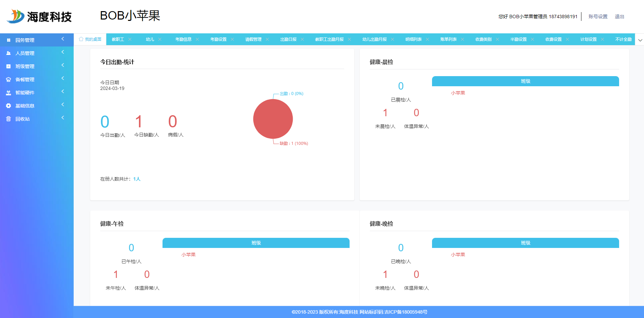Viewport: 644px width, 318px height.
Task: Click the 园务管理 grid icon in sidebar
Action: click(x=9, y=40)
